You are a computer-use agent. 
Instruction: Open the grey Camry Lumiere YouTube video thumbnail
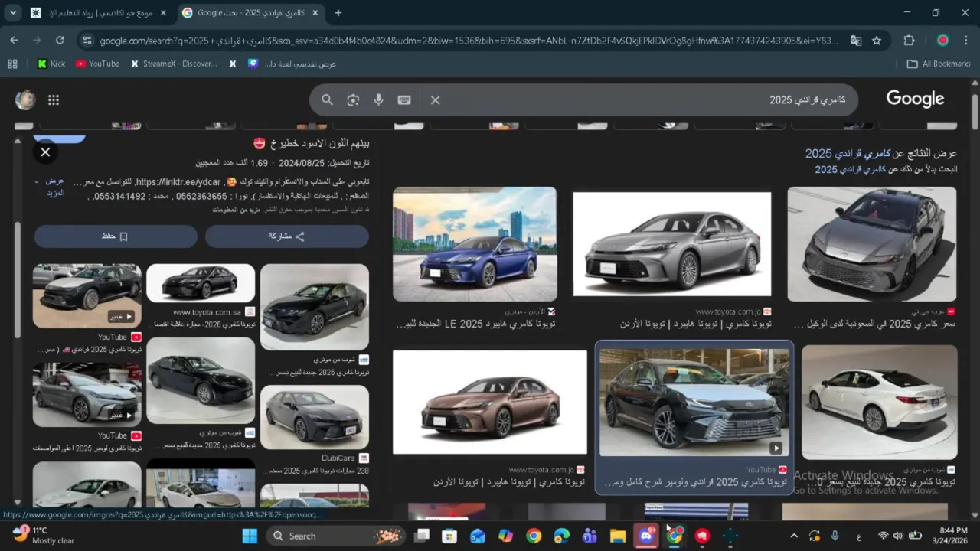(87, 393)
